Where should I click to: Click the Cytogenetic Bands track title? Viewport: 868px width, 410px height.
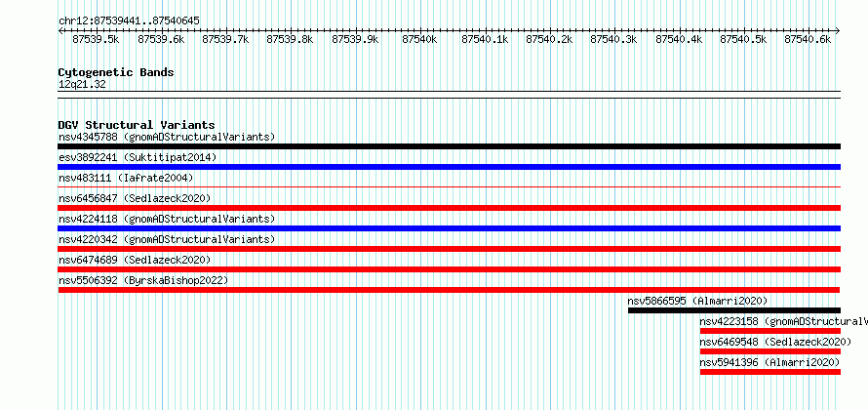point(116,72)
